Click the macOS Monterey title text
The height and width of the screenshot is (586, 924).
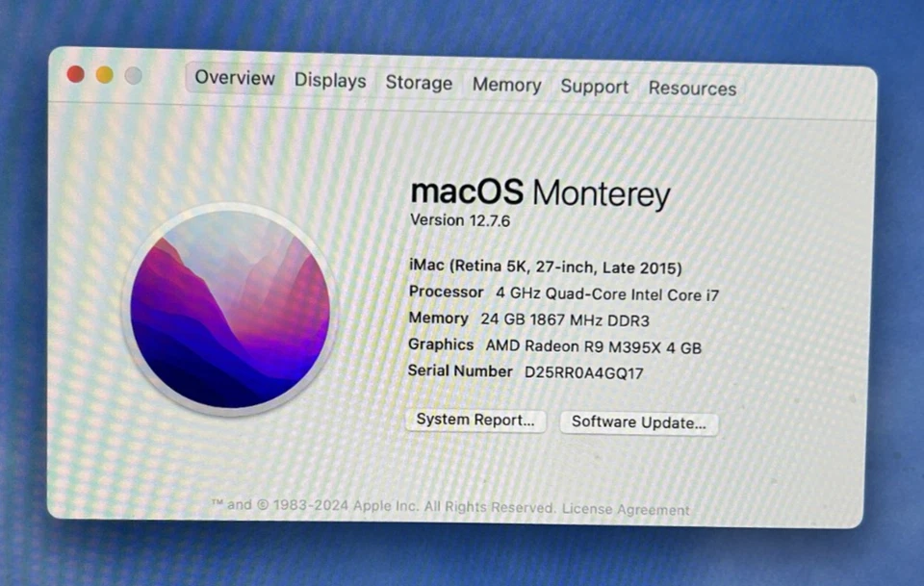pos(541,192)
